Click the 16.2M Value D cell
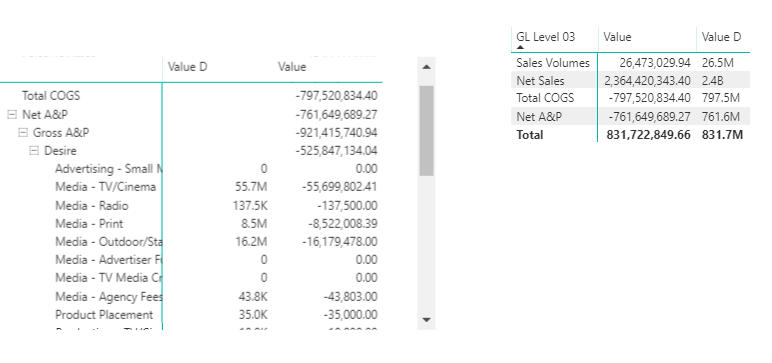The image size is (772, 363). pos(252,242)
